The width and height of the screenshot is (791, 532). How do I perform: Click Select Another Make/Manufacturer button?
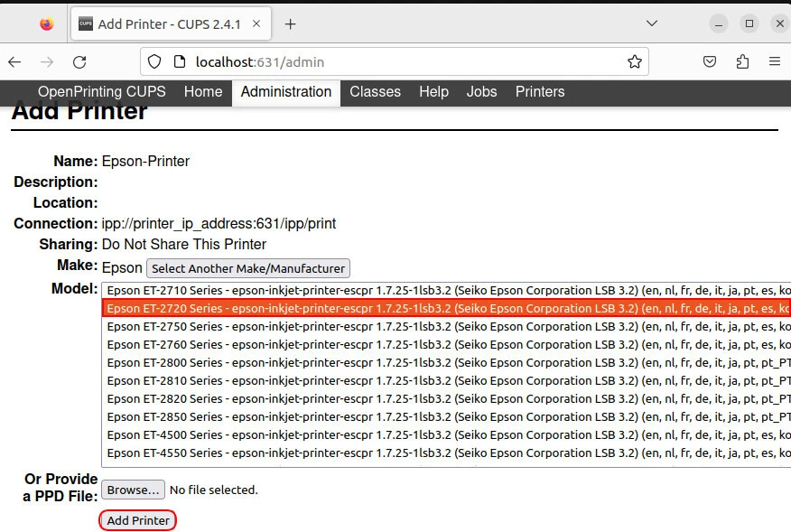tap(247, 268)
